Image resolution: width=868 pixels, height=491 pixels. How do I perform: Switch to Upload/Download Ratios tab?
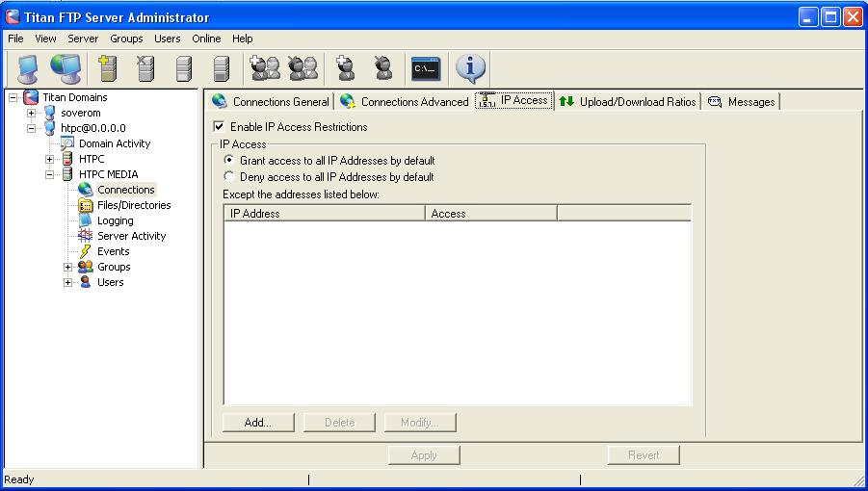[627, 102]
